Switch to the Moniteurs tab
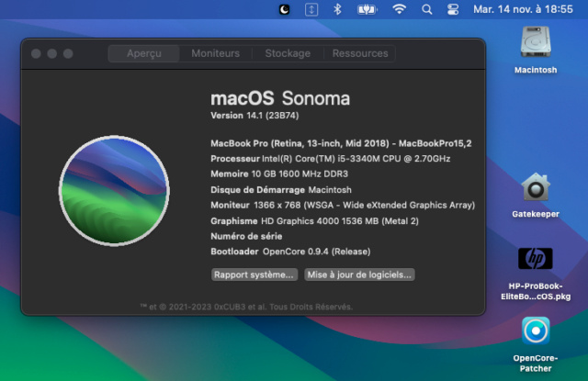The width and height of the screenshot is (588, 381). pyautogui.click(x=215, y=53)
